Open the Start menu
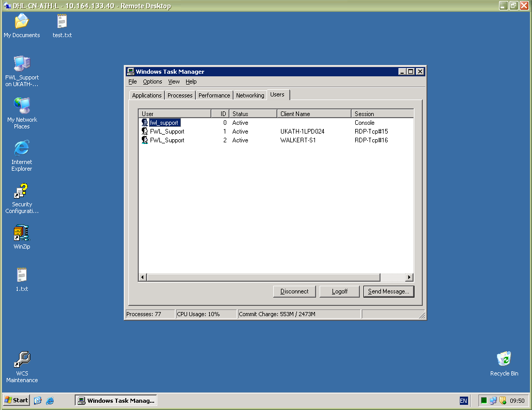532x410 pixels. pyautogui.click(x=16, y=400)
